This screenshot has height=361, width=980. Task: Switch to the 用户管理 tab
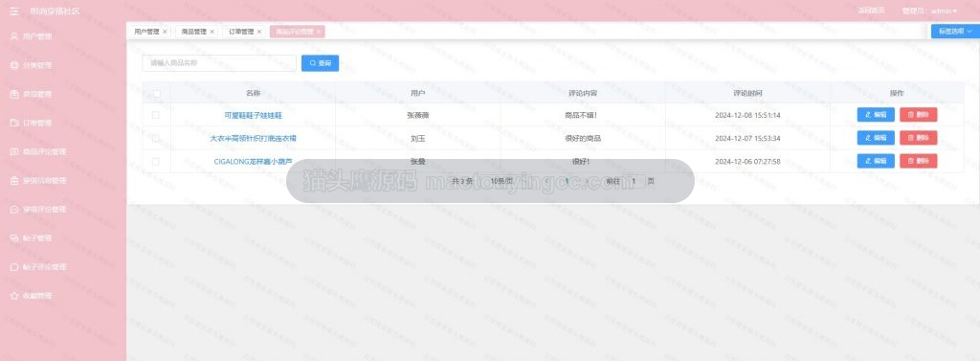point(146,32)
